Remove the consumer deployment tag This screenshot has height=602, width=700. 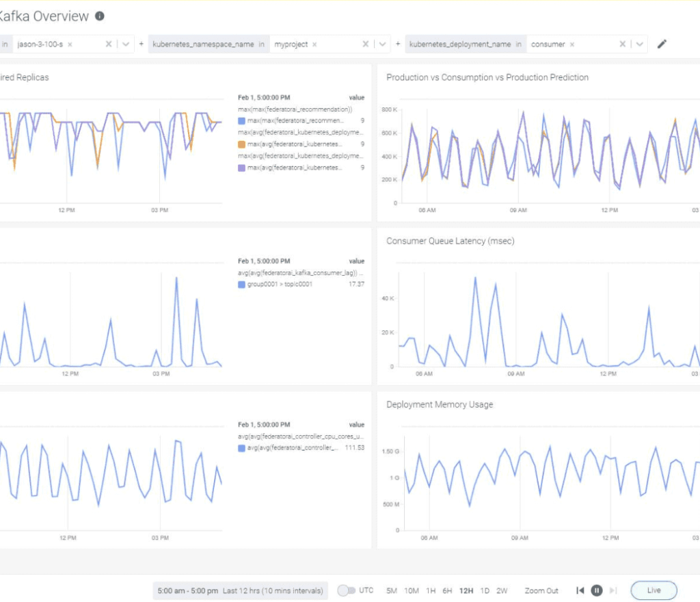click(x=571, y=43)
